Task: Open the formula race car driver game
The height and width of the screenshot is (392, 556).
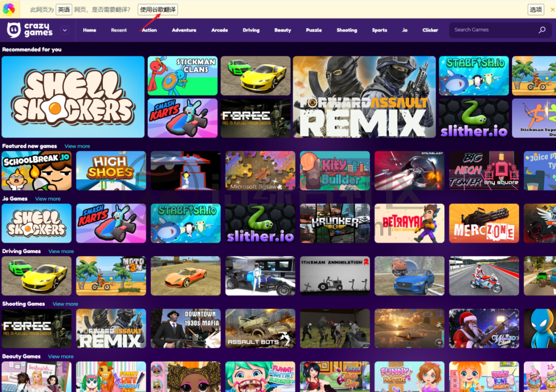Action: (260, 276)
